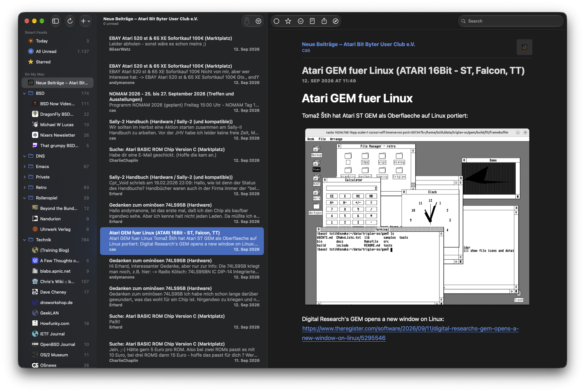Click the feed icon in article header
The height and width of the screenshot is (392, 585).
pyautogui.click(x=525, y=47)
